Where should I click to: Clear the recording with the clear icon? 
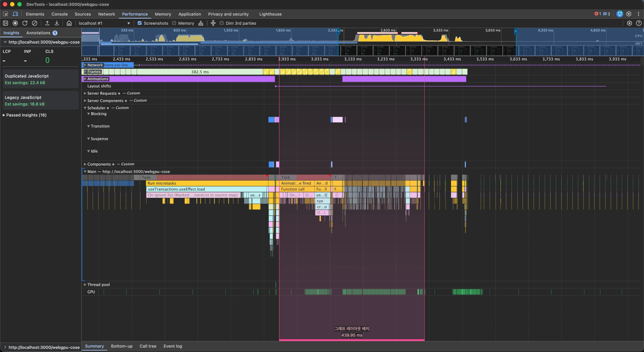35,23
